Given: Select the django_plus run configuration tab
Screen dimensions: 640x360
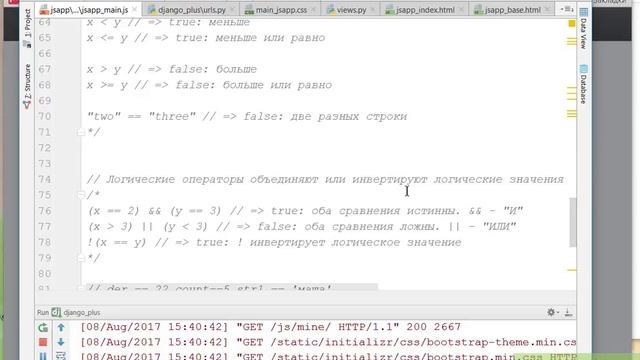Looking at the screenshot, I should click(x=82, y=313).
